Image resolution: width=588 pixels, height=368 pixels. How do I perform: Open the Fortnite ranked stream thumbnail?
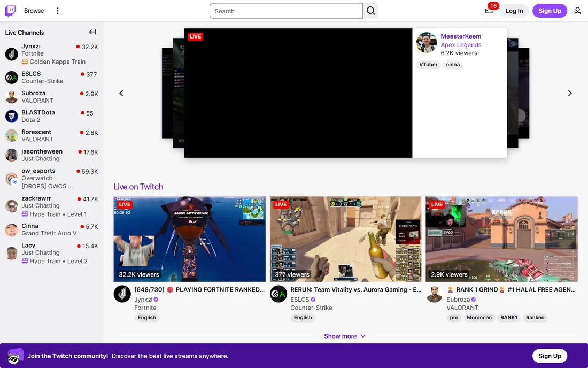(189, 239)
